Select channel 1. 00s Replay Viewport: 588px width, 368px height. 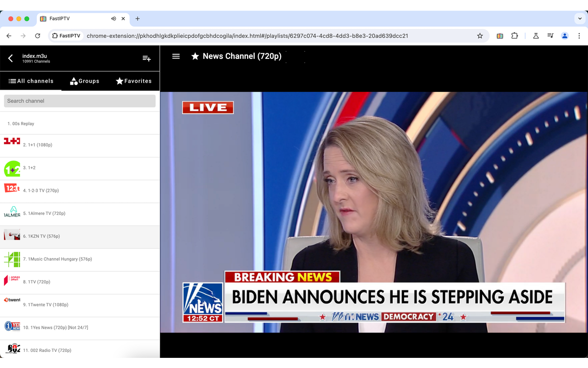pos(80,123)
